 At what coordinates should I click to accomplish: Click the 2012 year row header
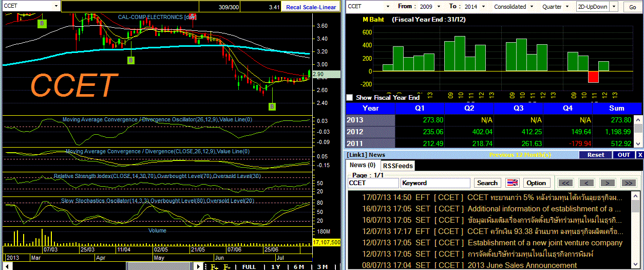tap(371, 132)
